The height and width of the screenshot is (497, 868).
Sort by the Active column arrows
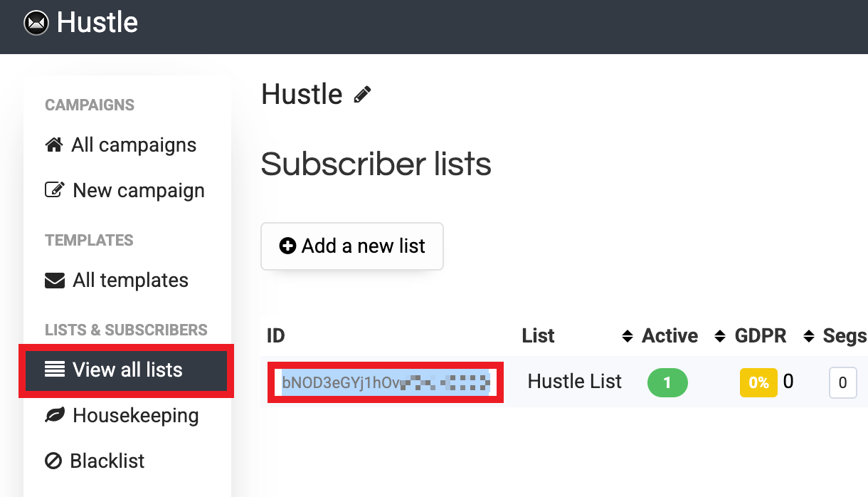tap(719, 336)
